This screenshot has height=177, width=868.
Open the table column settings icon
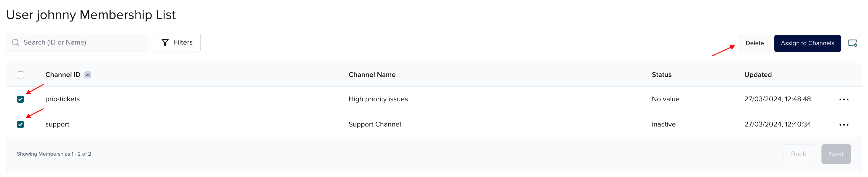click(x=852, y=43)
